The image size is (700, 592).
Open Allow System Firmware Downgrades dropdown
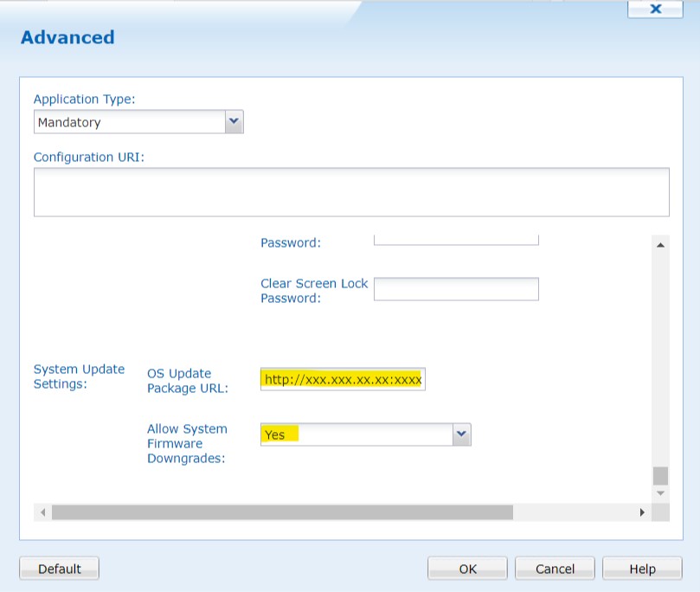pyautogui.click(x=366, y=434)
